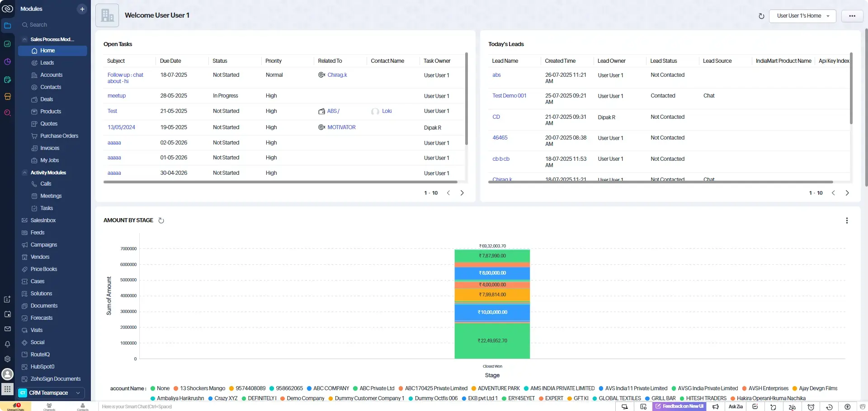Go to next page of Open Tasks
Screen dimensions: 868x411
click(x=462, y=193)
